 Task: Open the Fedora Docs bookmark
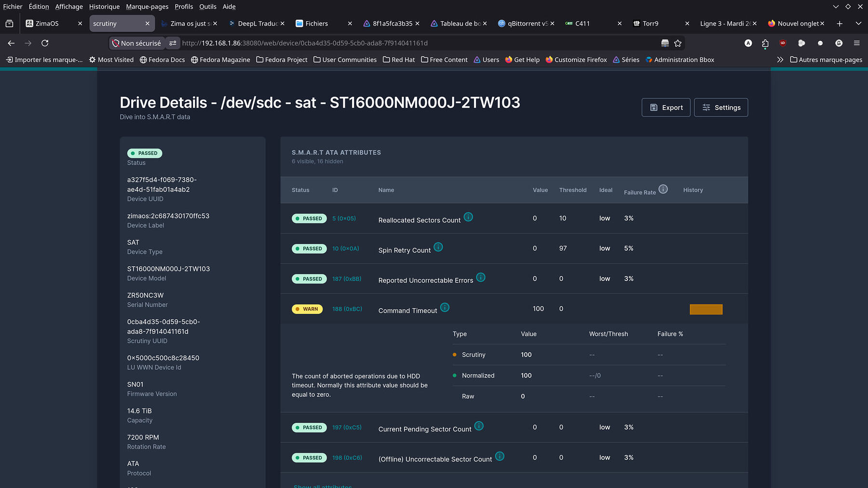[163, 60]
